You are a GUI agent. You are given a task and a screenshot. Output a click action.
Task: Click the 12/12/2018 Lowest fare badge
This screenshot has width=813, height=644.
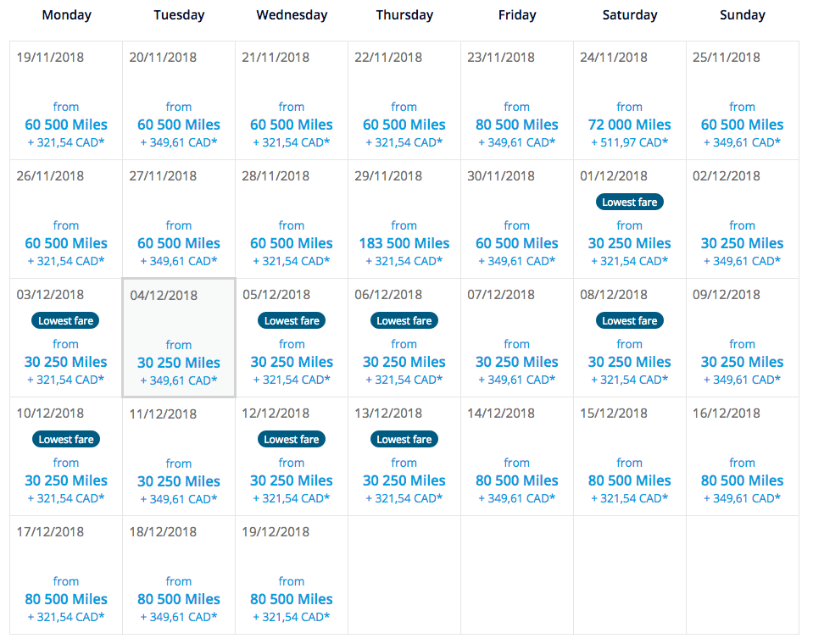pyautogui.click(x=292, y=439)
